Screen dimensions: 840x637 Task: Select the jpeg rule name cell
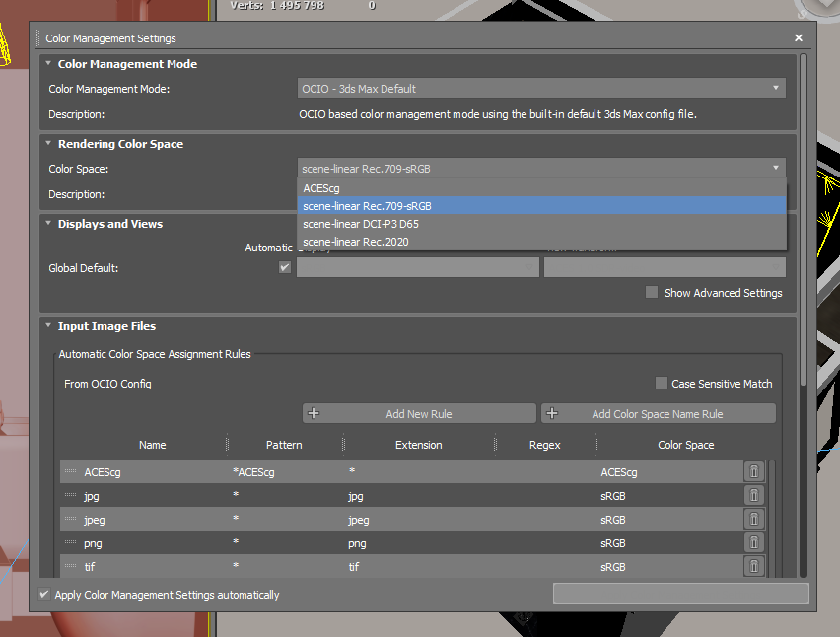tap(95, 520)
